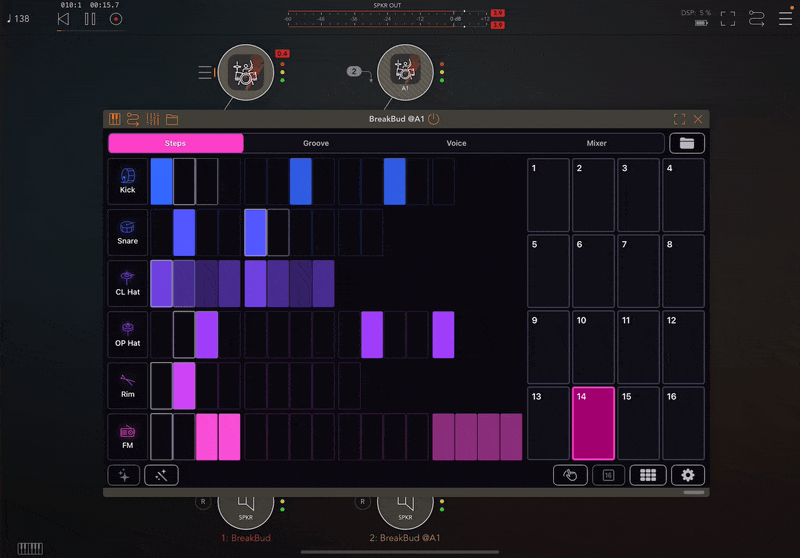Select pattern slot 6

coord(593,271)
